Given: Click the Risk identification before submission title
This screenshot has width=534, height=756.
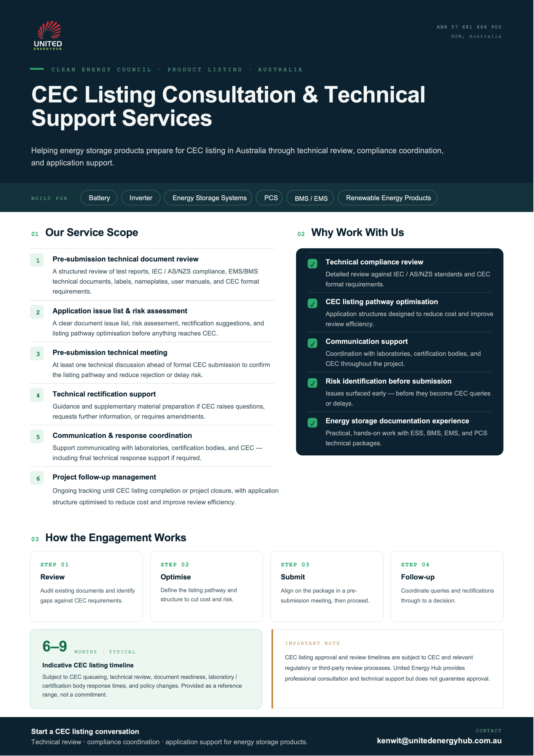Looking at the screenshot, I should pyautogui.click(x=388, y=381).
